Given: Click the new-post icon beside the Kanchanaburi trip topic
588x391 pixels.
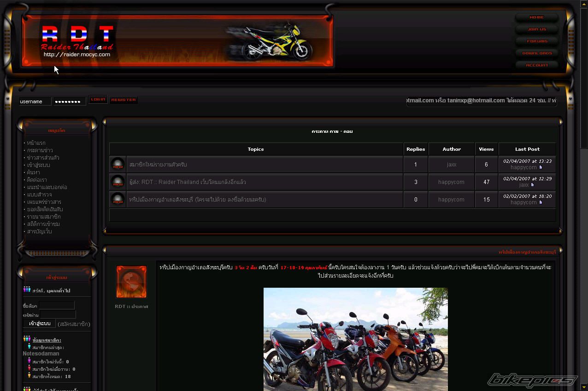Looking at the screenshot, I should pos(118,200).
